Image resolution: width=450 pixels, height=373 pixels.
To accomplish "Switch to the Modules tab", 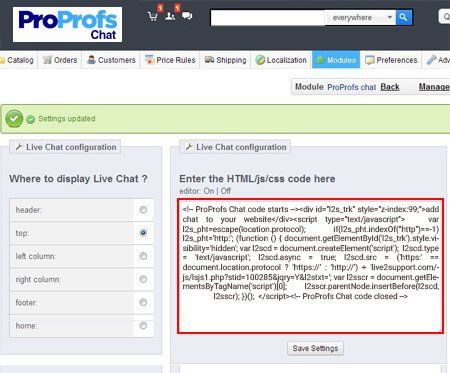I will pos(336,60).
